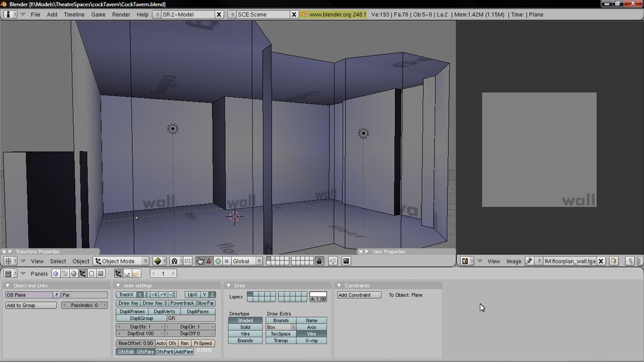Toggle the Wire draw extra option
This screenshot has height=362, width=644.
[x=311, y=334]
